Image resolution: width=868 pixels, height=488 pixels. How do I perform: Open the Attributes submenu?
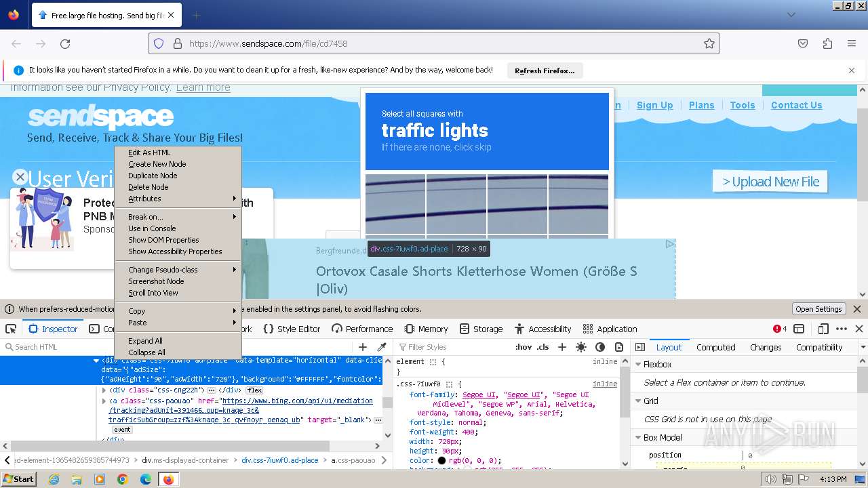point(178,199)
